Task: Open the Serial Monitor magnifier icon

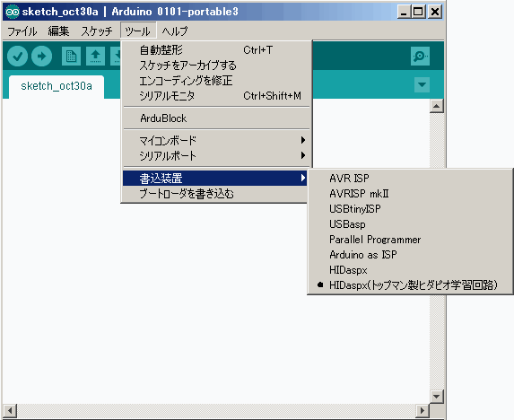Action: click(x=420, y=56)
